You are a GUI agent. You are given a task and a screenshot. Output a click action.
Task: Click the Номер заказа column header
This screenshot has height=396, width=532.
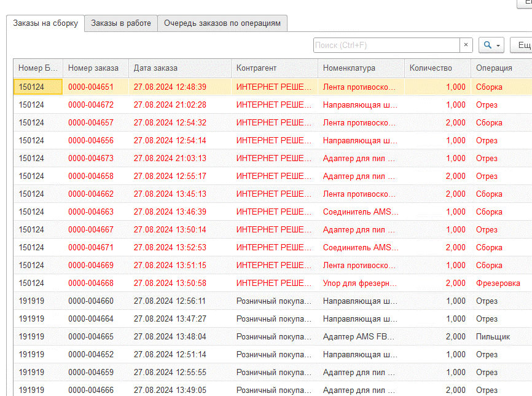[95, 68]
